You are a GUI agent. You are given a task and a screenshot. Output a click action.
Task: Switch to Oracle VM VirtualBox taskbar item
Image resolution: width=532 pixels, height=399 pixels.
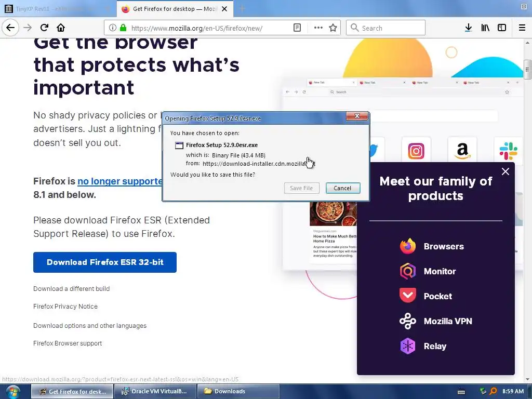click(x=155, y=391)
